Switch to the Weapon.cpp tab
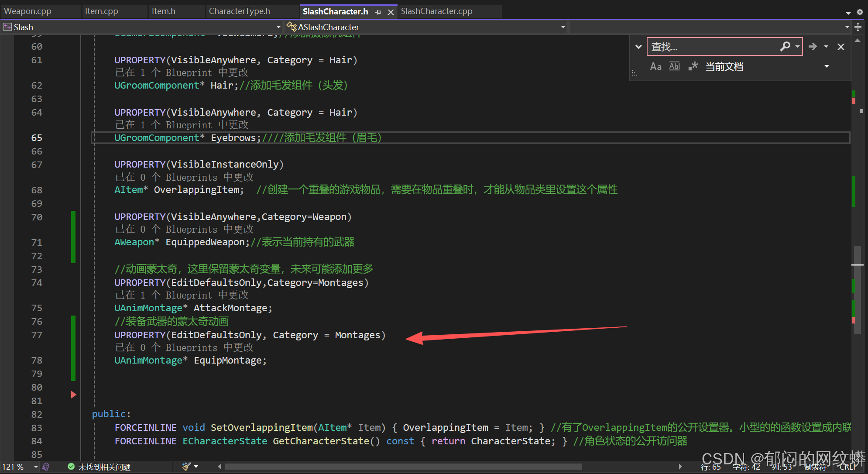 click(x=28, y=11)
